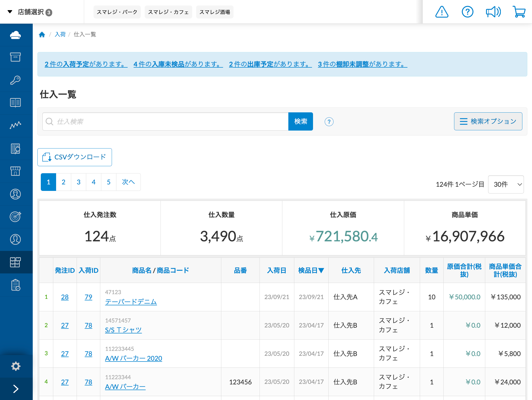The height and width of the screenshot is (400, 532).
Task: Switch to the スマレジ・パーク store tab
Action: (x=117, y=12)
